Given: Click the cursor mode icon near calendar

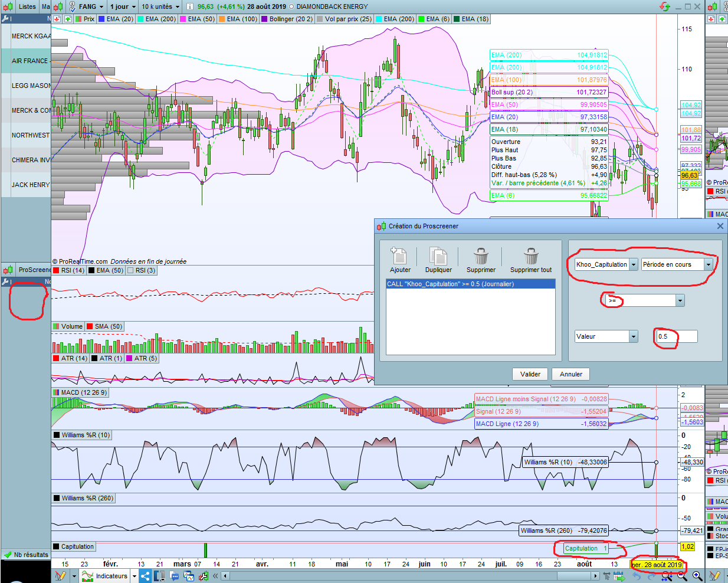Looking at the screenshot, I should coord(606,575).
